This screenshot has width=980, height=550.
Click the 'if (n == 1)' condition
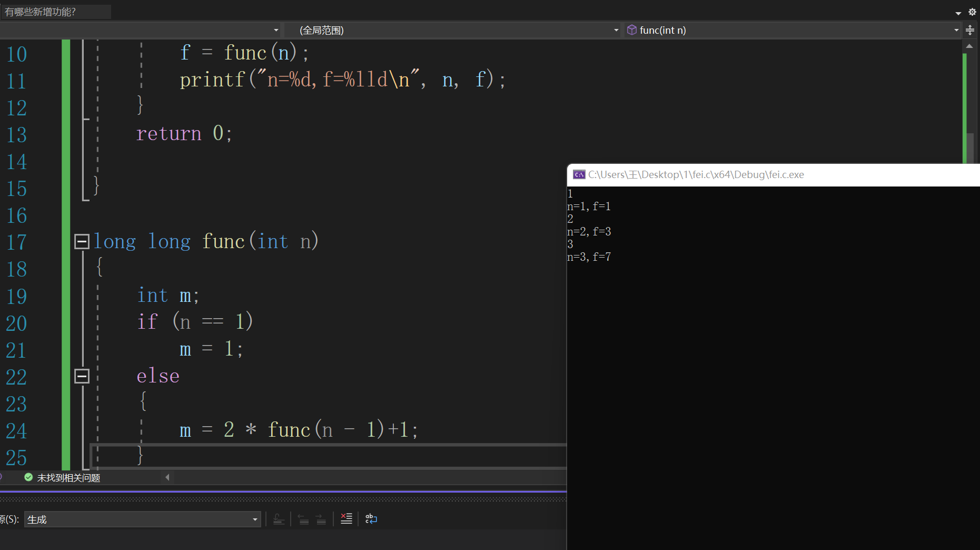pos(195,321)
